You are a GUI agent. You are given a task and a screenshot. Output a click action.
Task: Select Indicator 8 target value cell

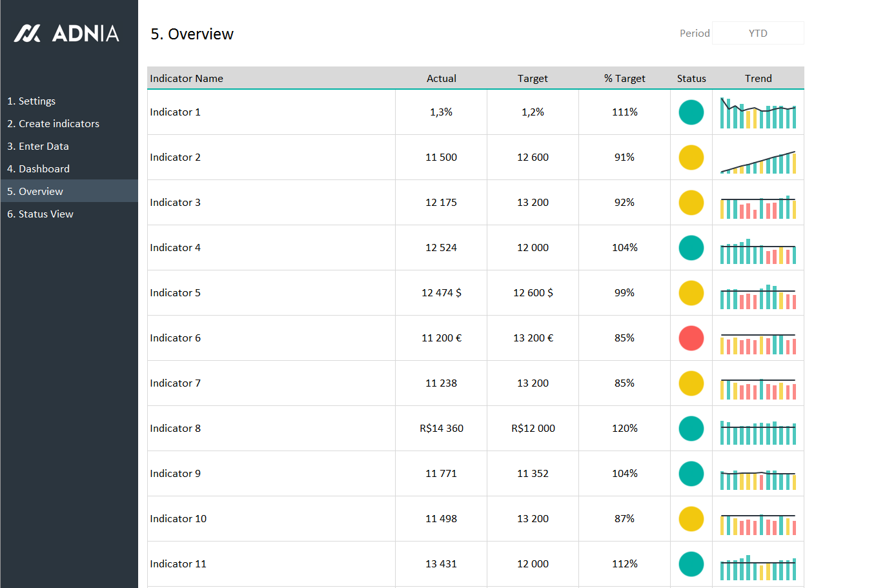pyautogui.click(x=533, y=429)
